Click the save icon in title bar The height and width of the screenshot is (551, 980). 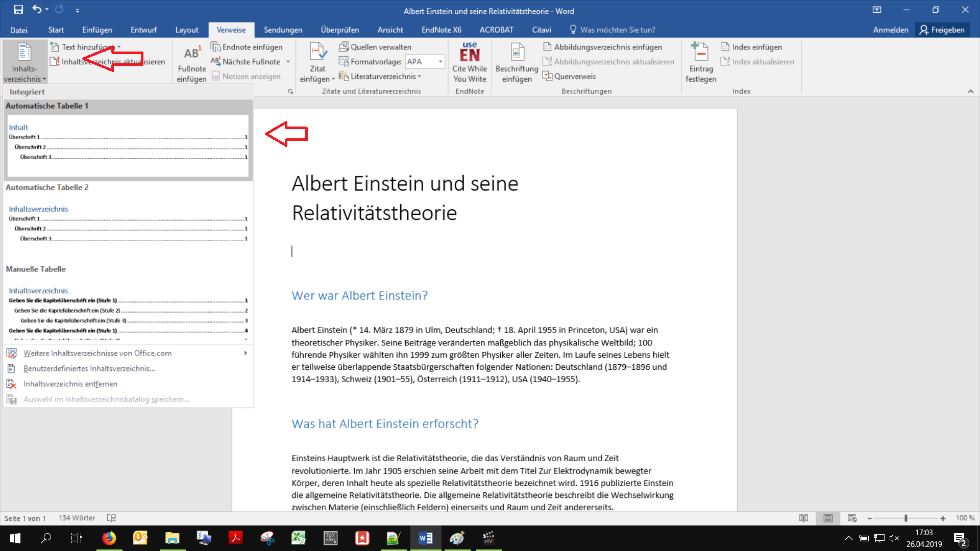click(x=18, y=10)
